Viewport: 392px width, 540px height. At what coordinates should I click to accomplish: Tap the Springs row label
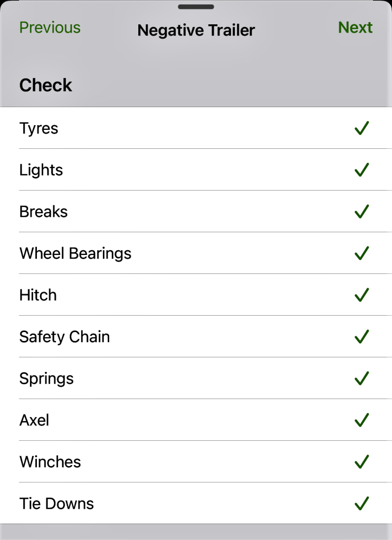pyautogui.click(x=46, y=378)
